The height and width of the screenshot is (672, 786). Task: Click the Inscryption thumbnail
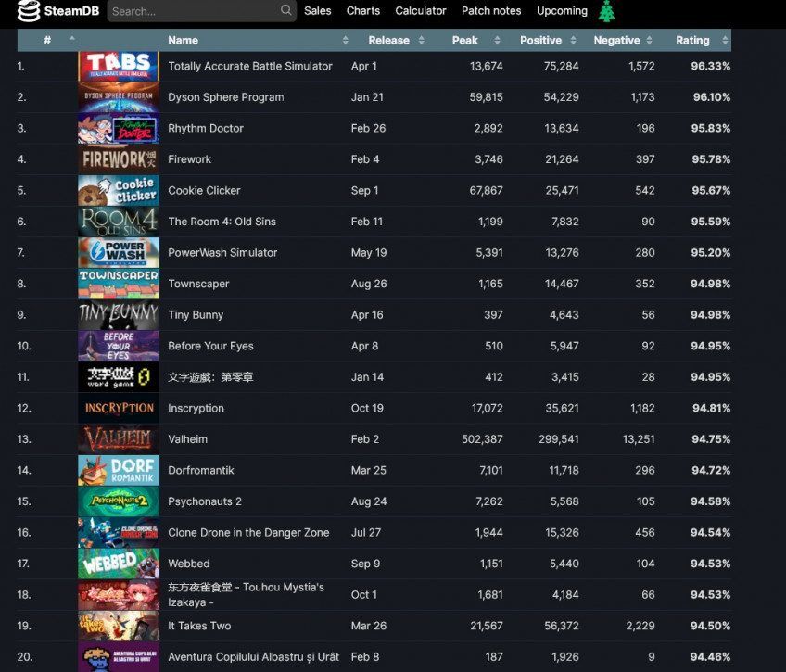tap(119, 408)
